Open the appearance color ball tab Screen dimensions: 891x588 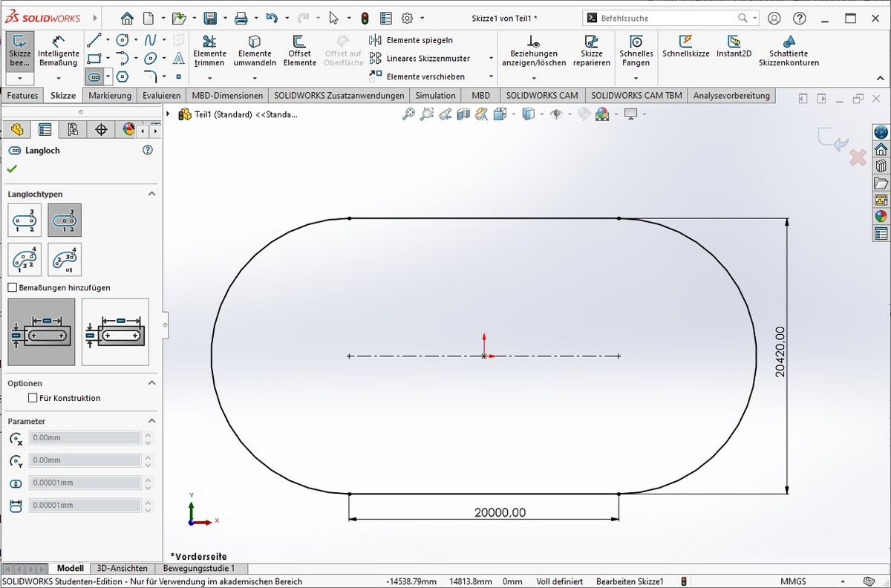click(129, 130)
